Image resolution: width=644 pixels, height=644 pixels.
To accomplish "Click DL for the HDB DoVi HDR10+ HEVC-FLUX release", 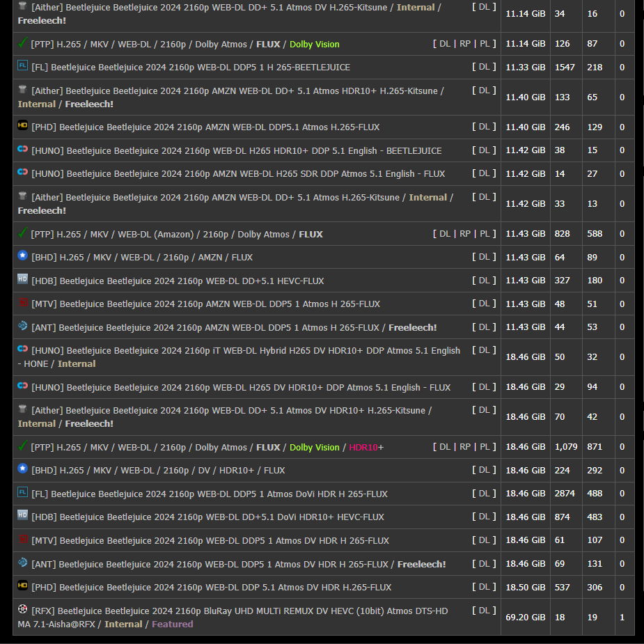I will (485, 517).
